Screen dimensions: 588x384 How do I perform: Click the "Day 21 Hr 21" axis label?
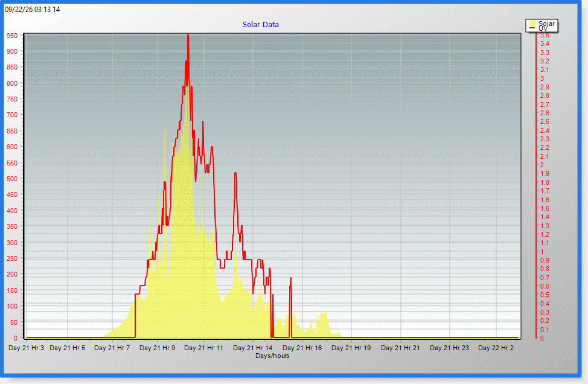(x=400, y=348)
